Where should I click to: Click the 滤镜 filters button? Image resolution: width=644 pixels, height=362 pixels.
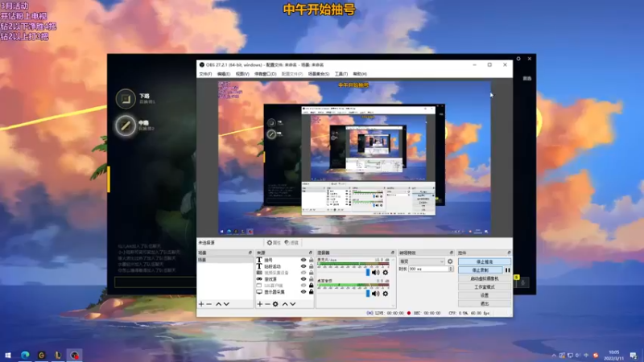coord(291,243)
